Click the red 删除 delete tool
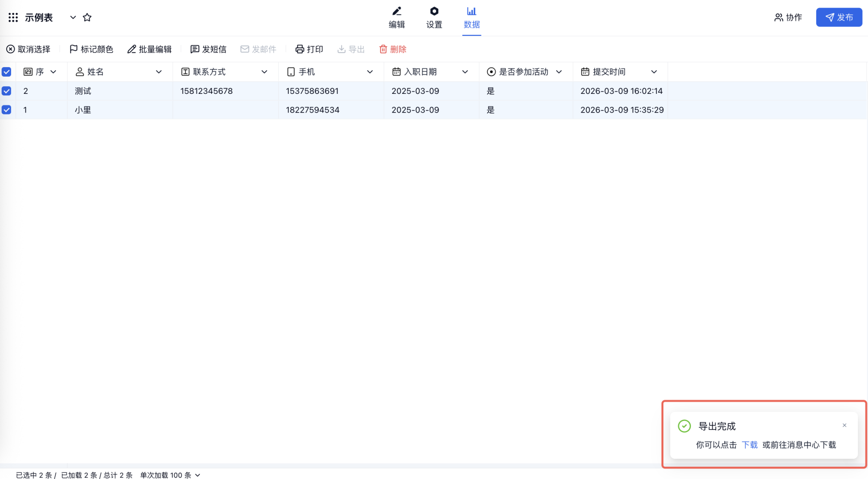868x479 pixels. click(393, 49)
